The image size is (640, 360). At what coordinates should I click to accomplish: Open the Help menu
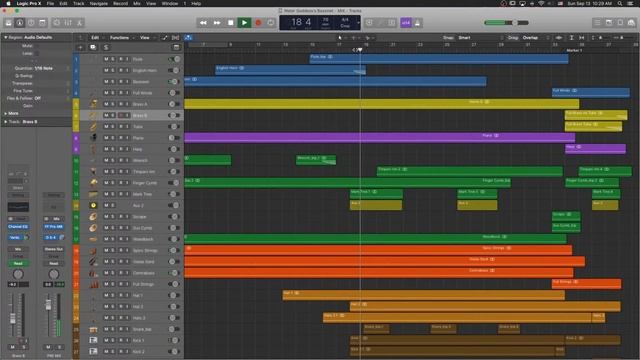[196, 3]
